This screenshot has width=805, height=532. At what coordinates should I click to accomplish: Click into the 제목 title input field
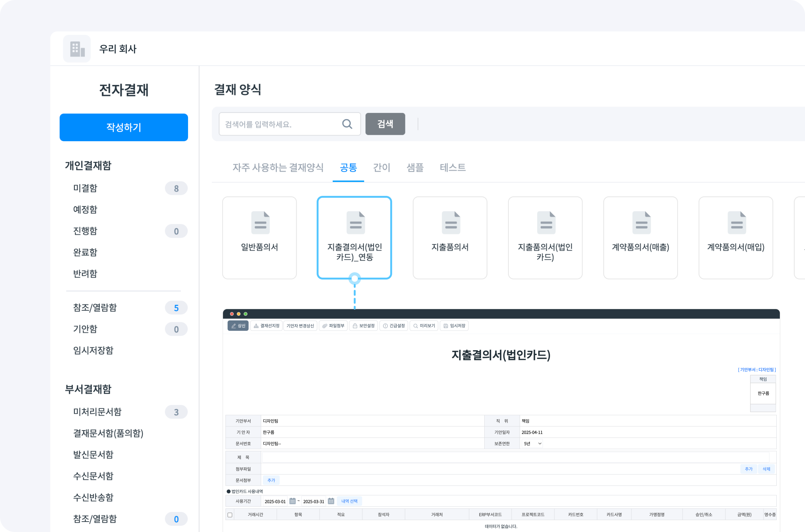coord(515,457)
